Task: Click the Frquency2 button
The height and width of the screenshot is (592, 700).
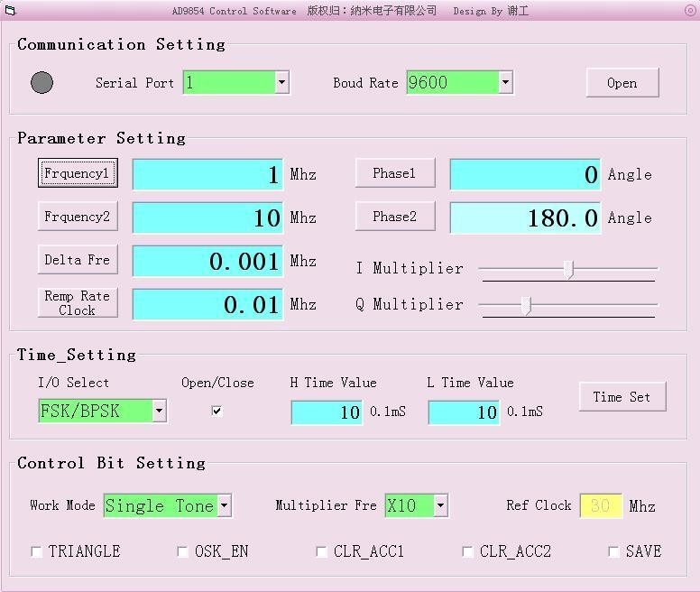Action: (x=78, y=216)
